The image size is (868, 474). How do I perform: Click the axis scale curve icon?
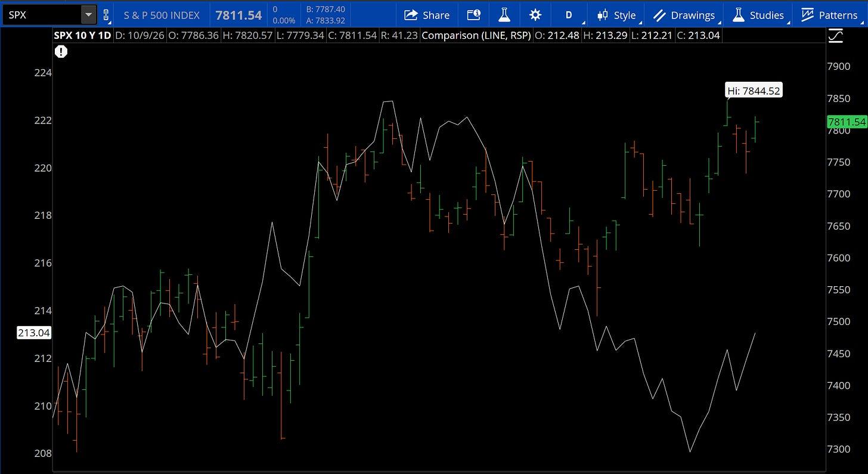[836, 36]
